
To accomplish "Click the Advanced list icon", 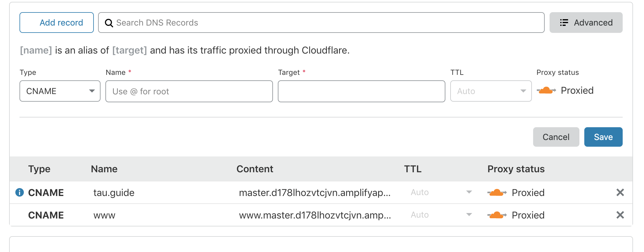I will (564, 23).
